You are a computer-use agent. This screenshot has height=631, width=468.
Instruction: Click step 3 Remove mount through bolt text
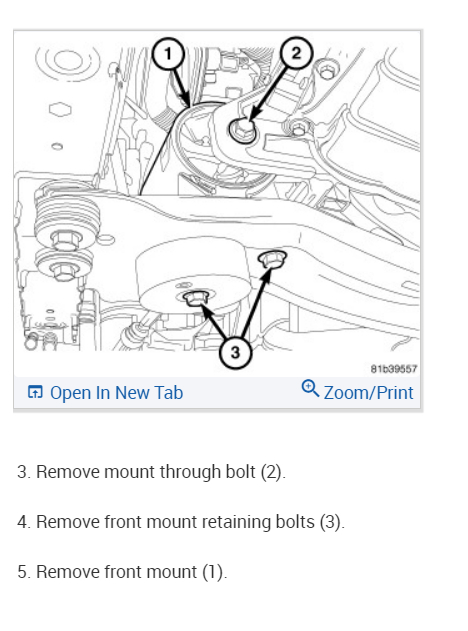click(x=152, y=472)
